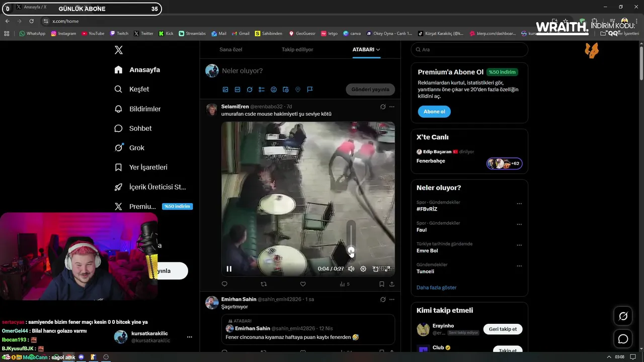644x362 pixels.
Task: Reload the page in the browser
Action: pos(31,21)
